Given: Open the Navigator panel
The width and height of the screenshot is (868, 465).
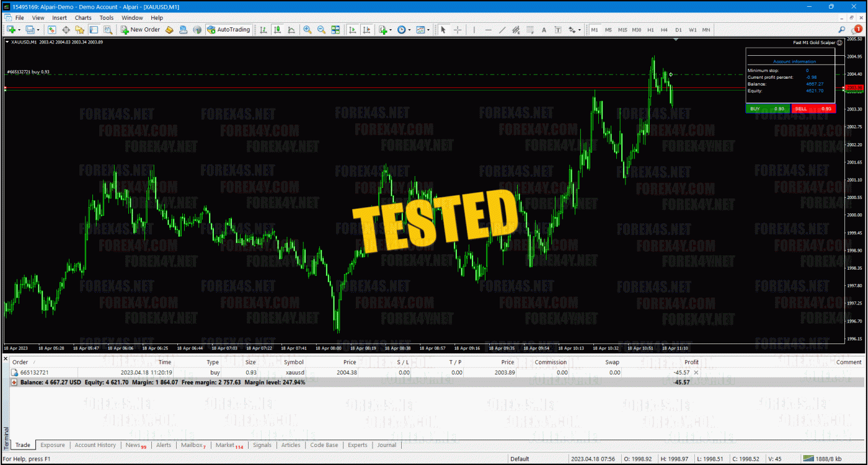Looking at the screenshot, I should point(81,30).
